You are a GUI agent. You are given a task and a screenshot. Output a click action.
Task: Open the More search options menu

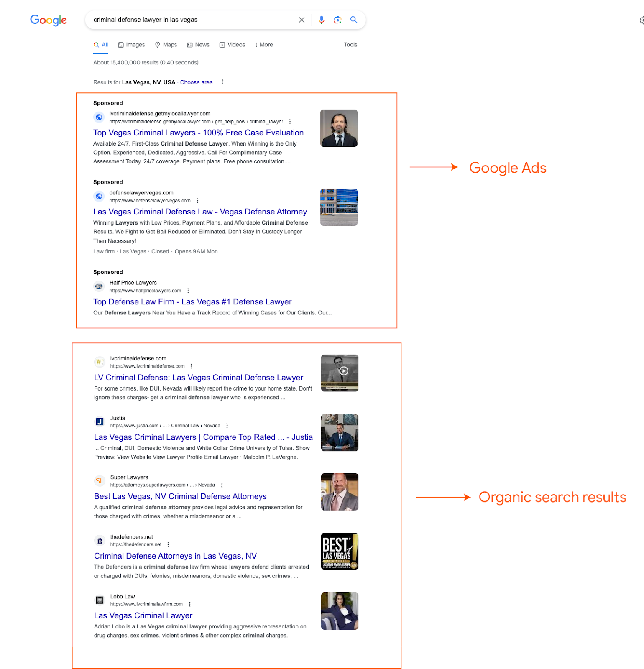tap(264, 45)
